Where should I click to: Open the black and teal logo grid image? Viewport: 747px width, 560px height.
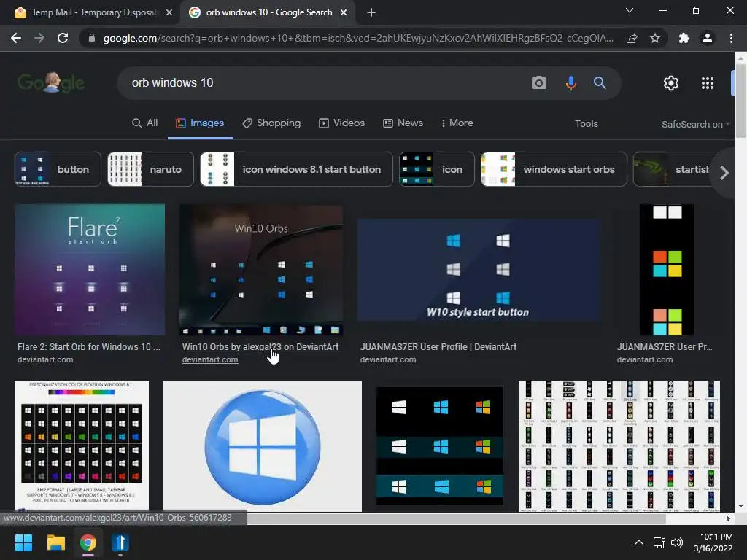pyautogui.click(x=440, y=446)
